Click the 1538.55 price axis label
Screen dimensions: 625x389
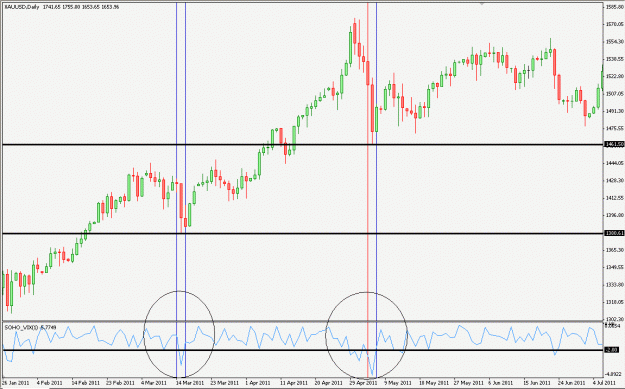615,59
